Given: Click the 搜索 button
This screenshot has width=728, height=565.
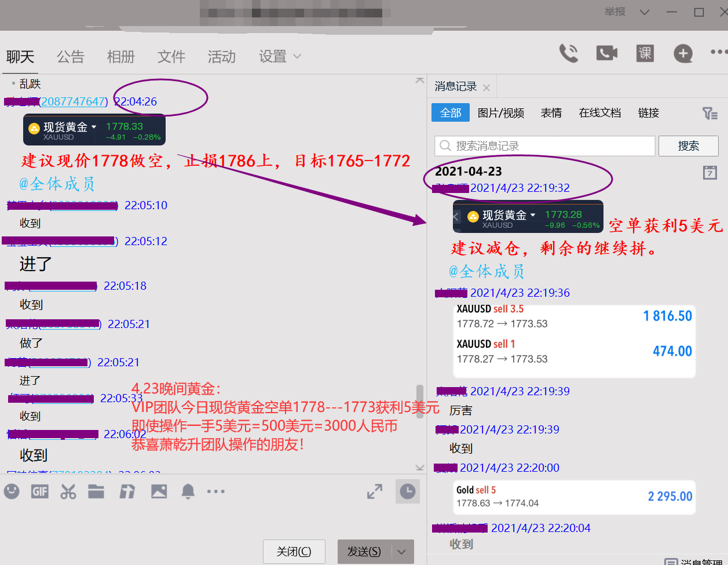Looking at the screenshot, I should pos(688,146).
